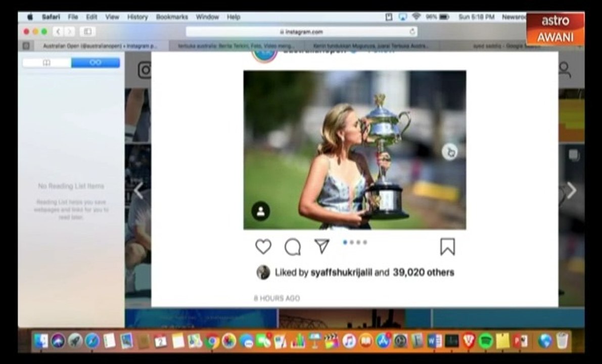The width and height of the screenshot is (602, 364).
Task: Open Books in the Dock
Action: click(366, 341)
